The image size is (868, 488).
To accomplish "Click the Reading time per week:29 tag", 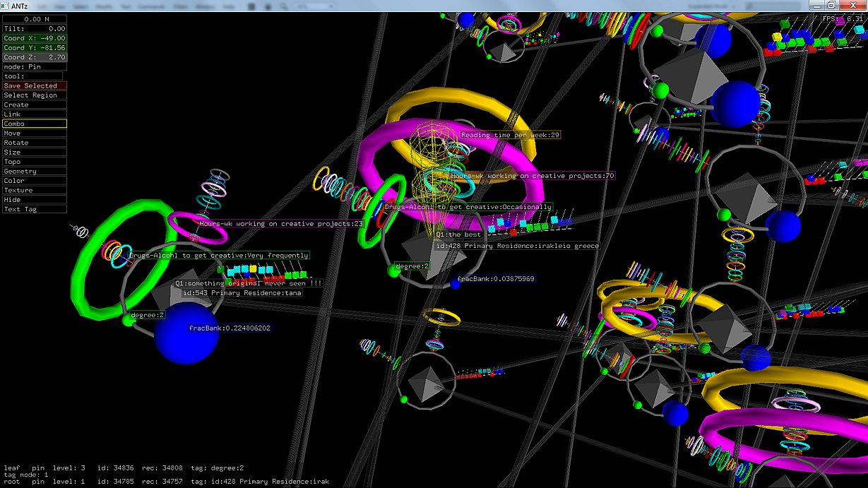I will (x=510, y=134).
